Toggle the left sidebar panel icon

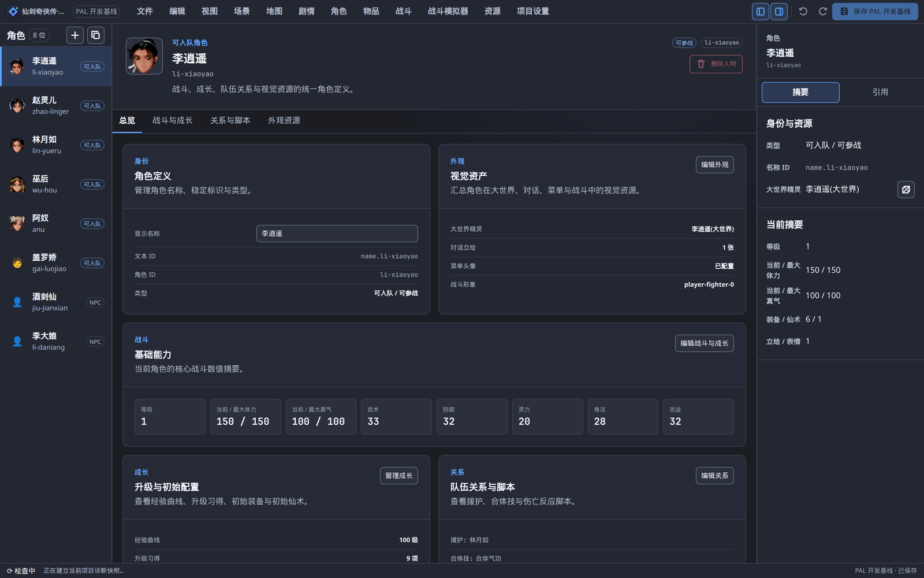(761, 11)
